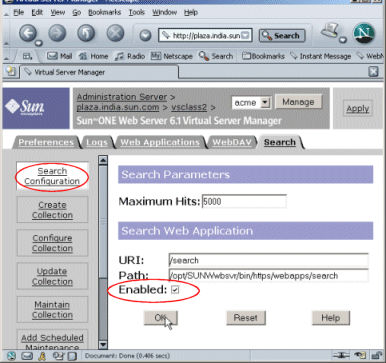The height and width of the screenshot is (363, 386).
Task: Click the Netscape N logo
Action: pyautogui.click(x=364, y=33)
